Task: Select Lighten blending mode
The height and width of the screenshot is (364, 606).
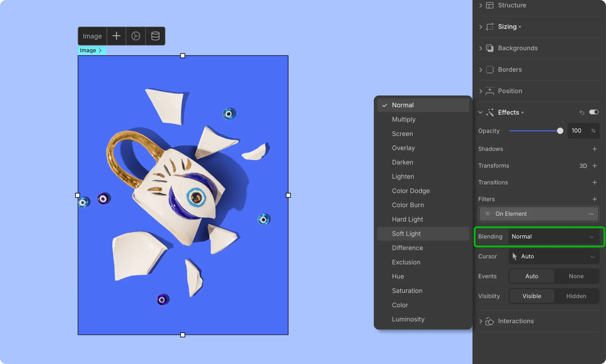Action: [423, 176]
